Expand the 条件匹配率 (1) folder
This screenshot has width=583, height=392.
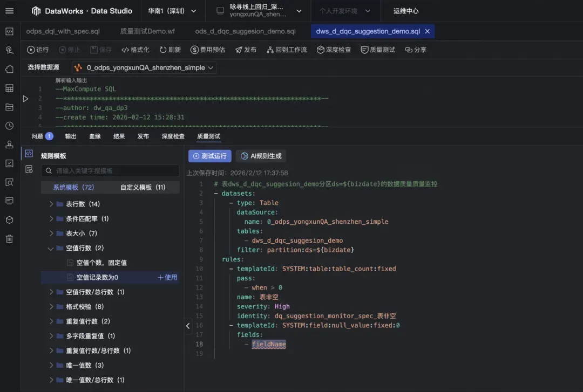pos(51,218)
